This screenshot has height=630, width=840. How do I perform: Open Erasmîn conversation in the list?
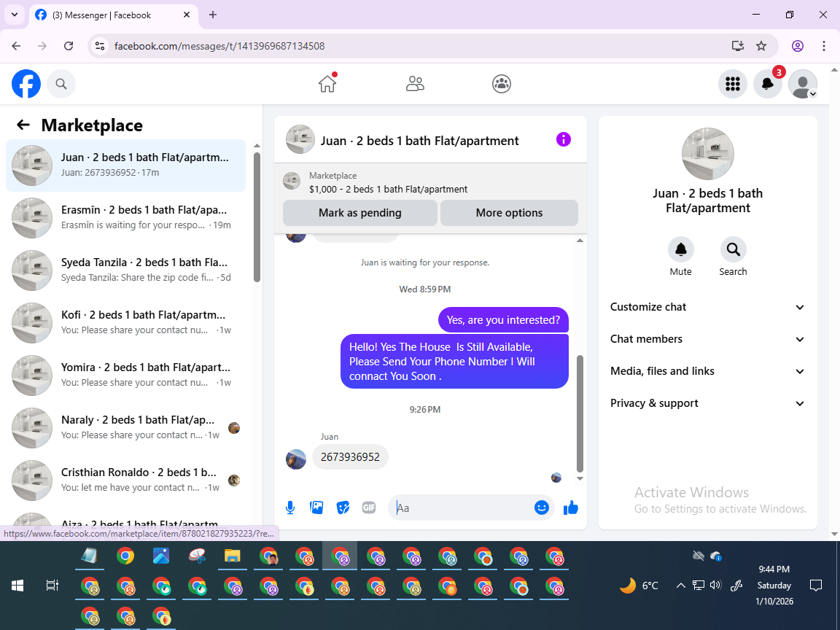tap(125, 217)
